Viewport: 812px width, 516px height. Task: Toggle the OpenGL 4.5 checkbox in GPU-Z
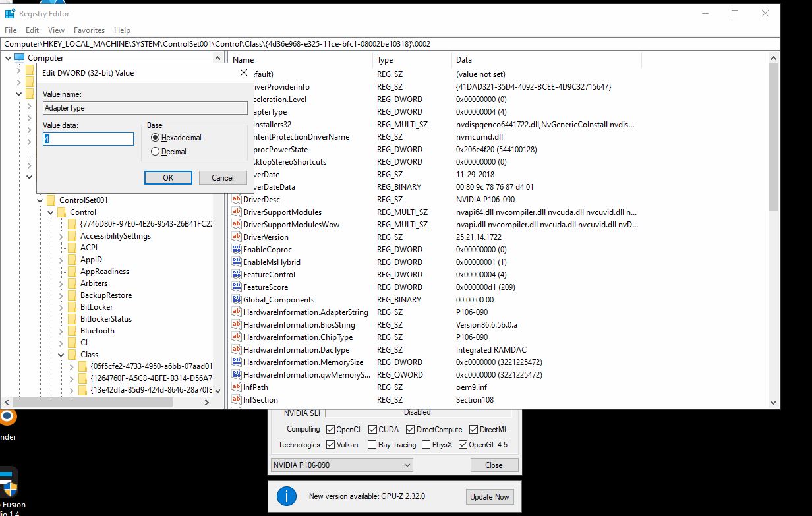pyautogui.click(x=463, y=445)
